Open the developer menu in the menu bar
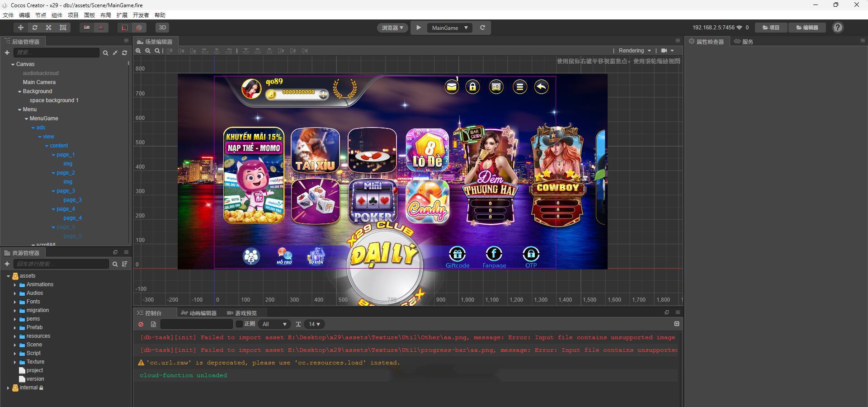This screenshot has height=407, width=868. [x=141, y=15]
